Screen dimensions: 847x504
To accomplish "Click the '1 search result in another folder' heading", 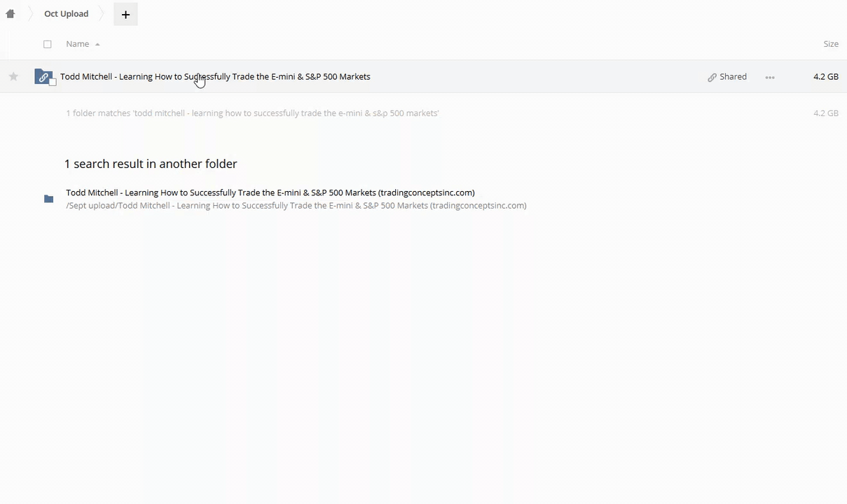I will tap(151, 164).
